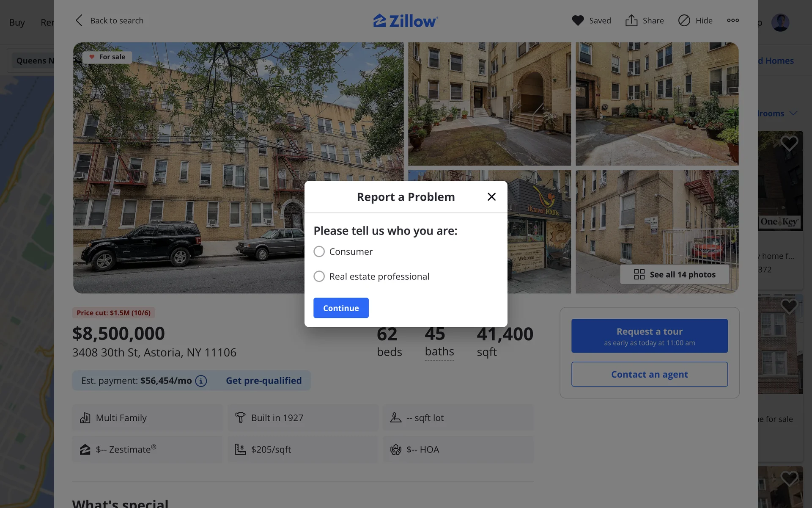812x508 pixels.
Task: Expand the bedrooms filter dropdown chevron
Action: [x=793, y=113]
